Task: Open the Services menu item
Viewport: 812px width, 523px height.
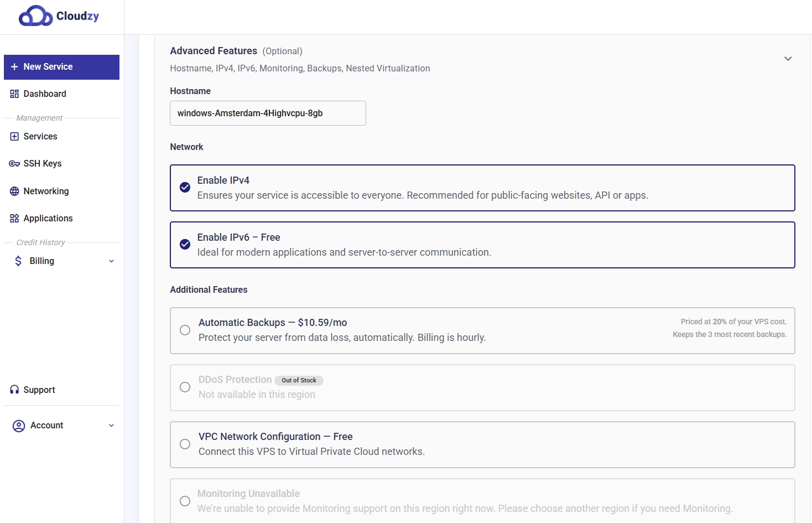Action: pos(40,137)
